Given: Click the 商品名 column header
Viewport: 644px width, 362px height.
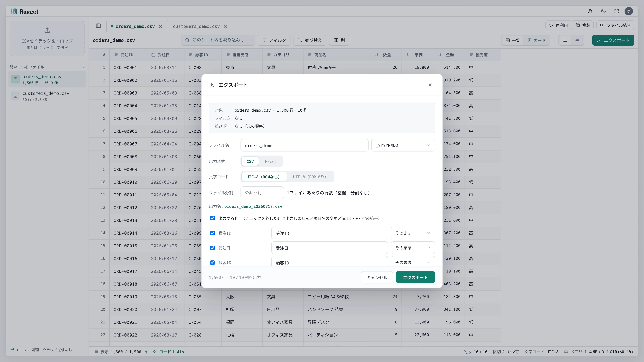Looking at the screenshot, I should point(336,55).
